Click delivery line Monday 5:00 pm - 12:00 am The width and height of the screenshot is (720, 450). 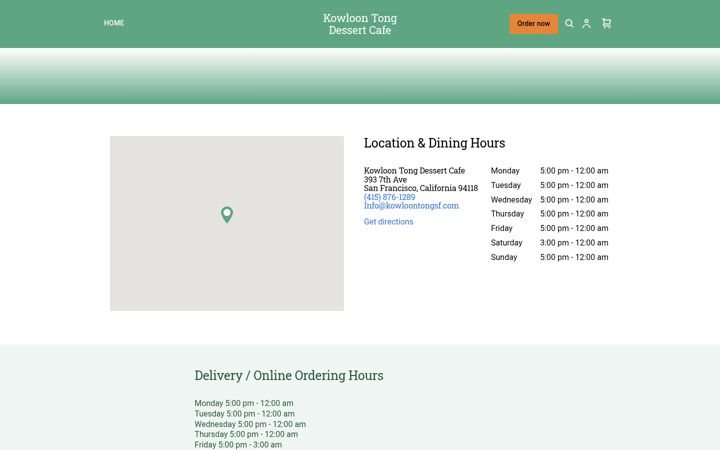(x=244, y=403)
